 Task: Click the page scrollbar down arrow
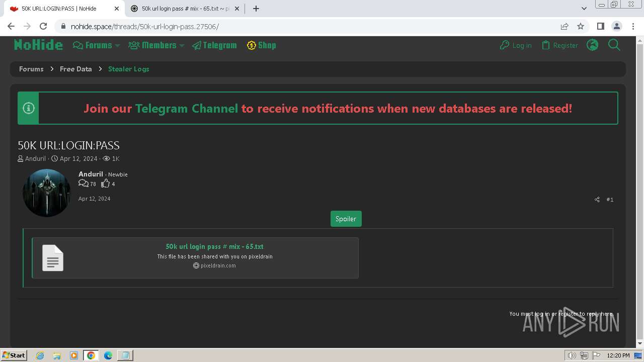pyautogui.click(x=640, y=344)
